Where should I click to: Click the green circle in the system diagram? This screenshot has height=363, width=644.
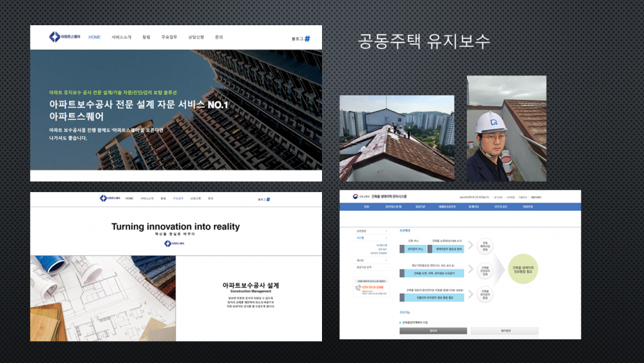click(523, 270)
